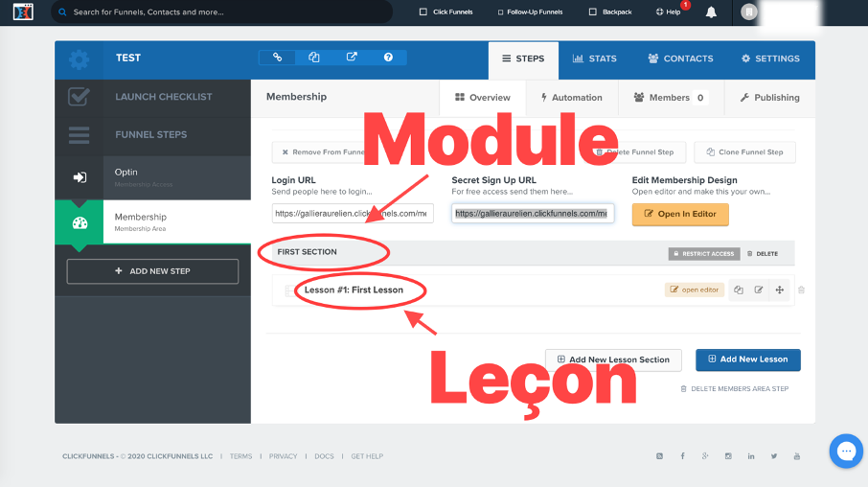The width and height of the screenshot is (868, 487).
Task: Open the Terms footer link
Action: tap(240, 456)
